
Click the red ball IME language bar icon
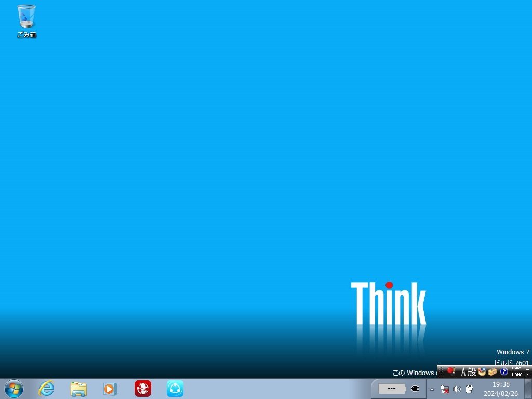[451, 371]
